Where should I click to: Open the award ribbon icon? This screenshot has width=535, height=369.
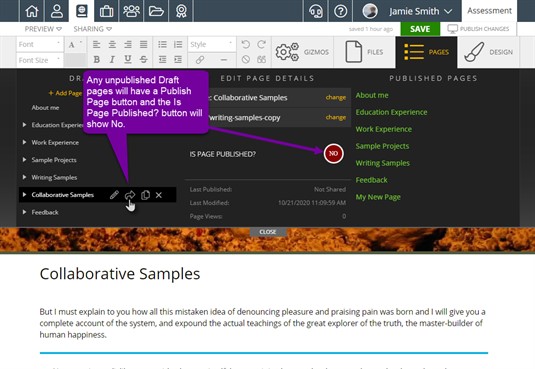point(181,11)
